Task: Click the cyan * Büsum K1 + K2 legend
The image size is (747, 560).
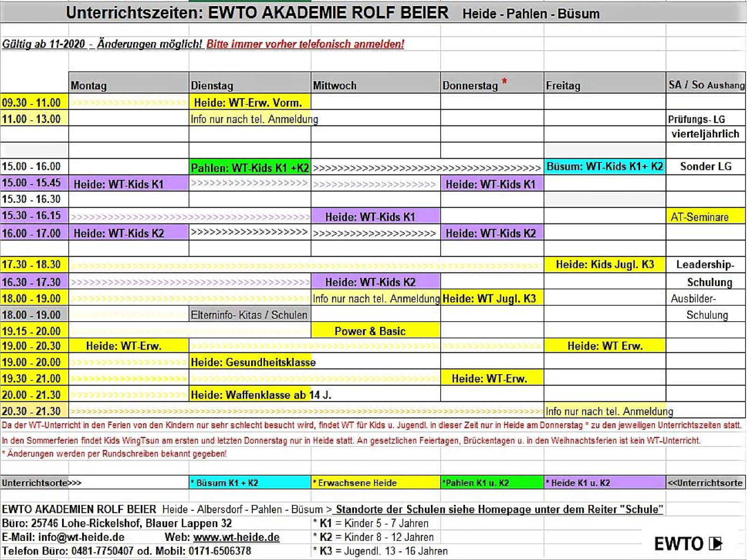Action: (x=250, y=483)
